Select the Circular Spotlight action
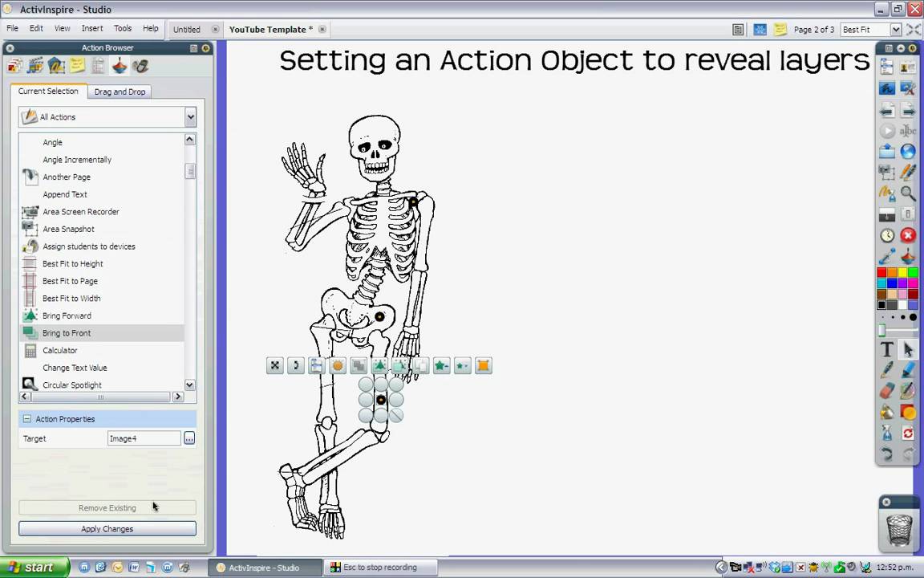The width and height of the screenshot is (924, 578). pos(101,385)
